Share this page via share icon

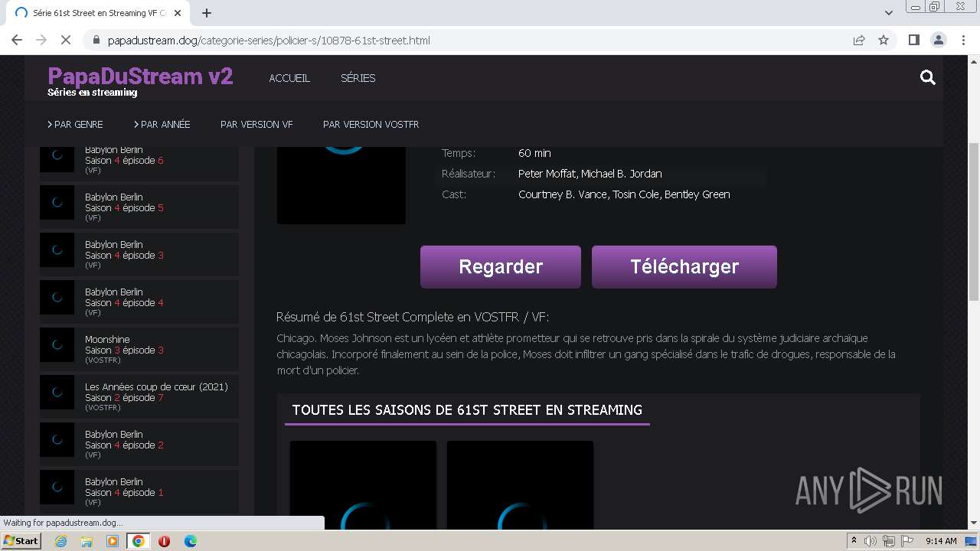point(859,40)
